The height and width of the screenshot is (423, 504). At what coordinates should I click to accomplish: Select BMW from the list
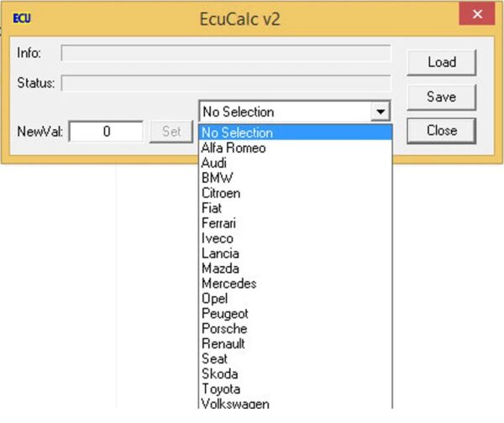(296, 178)
